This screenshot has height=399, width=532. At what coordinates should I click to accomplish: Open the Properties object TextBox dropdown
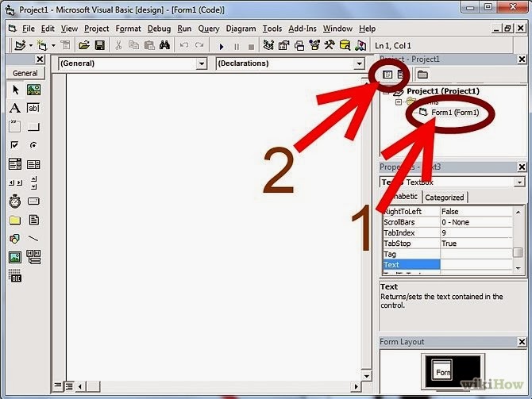coord(519,182)
